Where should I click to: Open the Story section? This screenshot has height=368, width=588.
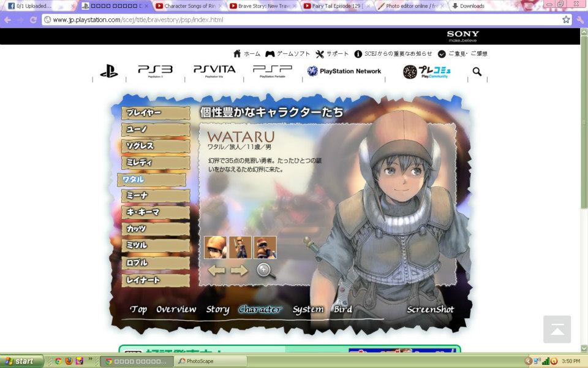217,309
